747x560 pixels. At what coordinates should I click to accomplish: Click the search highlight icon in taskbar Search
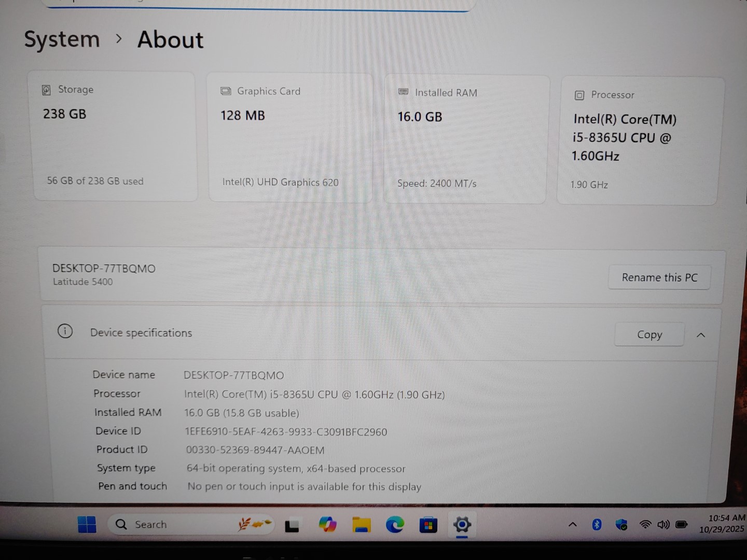[254, 524]
